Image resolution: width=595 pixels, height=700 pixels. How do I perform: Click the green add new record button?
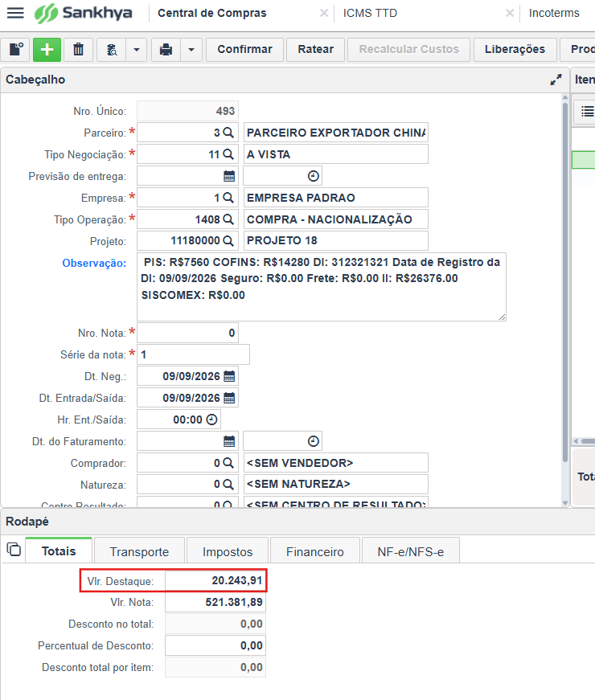tap(47, 49)
